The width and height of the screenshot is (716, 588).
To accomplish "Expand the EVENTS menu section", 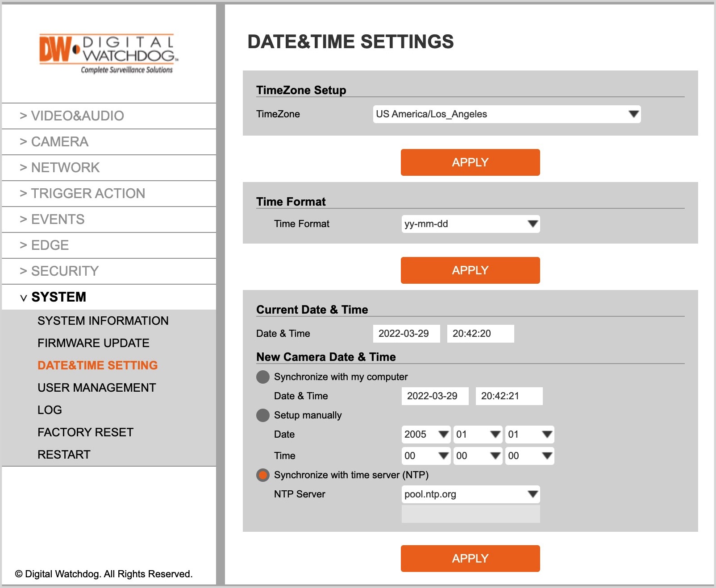I will click(x=109, y=219).
